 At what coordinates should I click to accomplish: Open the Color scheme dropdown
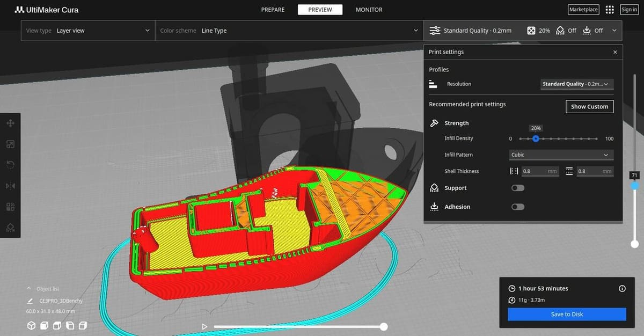(289, 31)
